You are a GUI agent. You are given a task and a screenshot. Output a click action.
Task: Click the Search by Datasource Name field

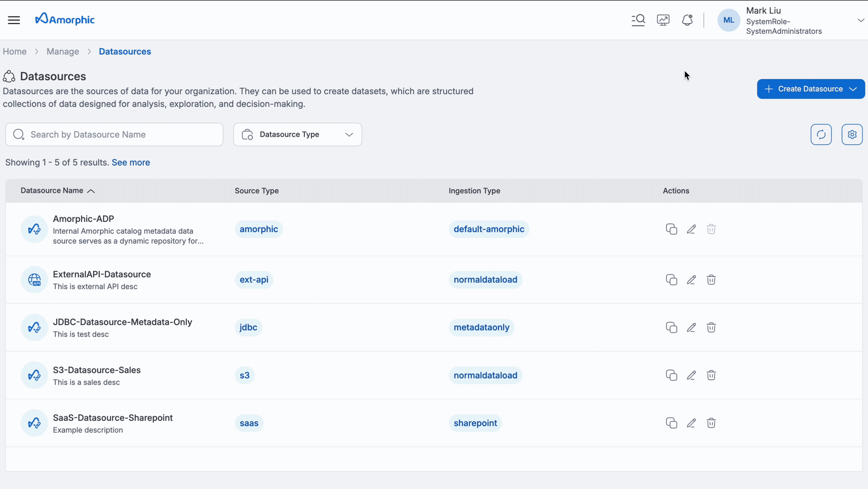click(114, 134)
